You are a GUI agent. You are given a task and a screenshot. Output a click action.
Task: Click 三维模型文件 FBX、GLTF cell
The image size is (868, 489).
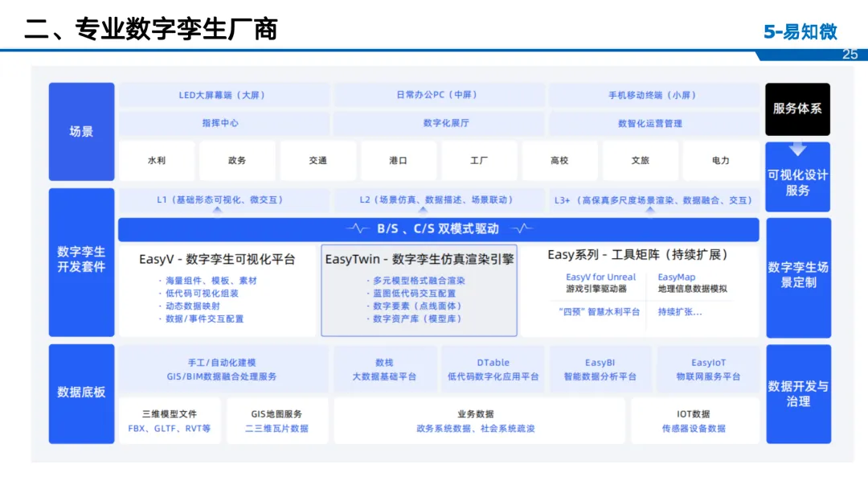coord(170,421)
